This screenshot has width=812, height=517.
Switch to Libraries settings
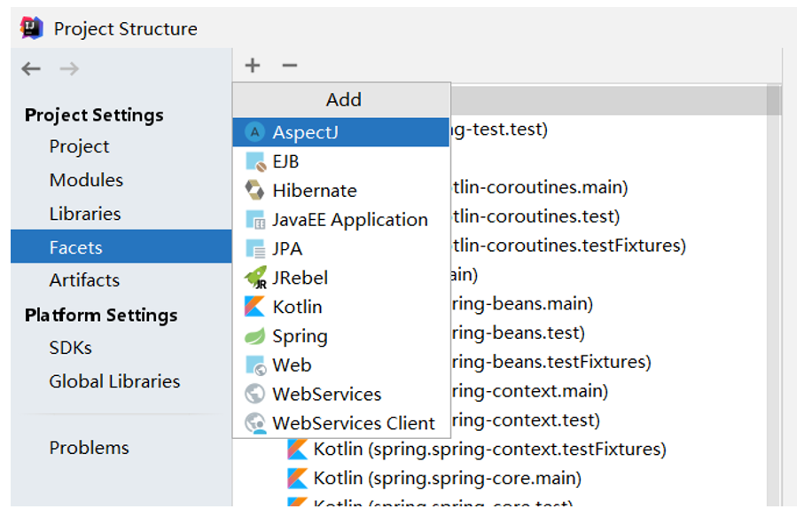click(85, 214)
